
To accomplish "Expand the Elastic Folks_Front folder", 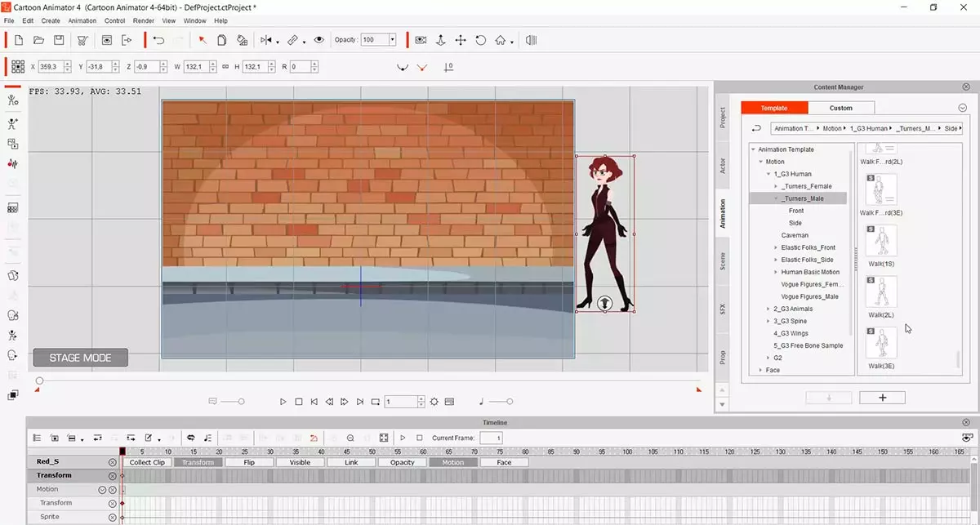I will 776,247.
